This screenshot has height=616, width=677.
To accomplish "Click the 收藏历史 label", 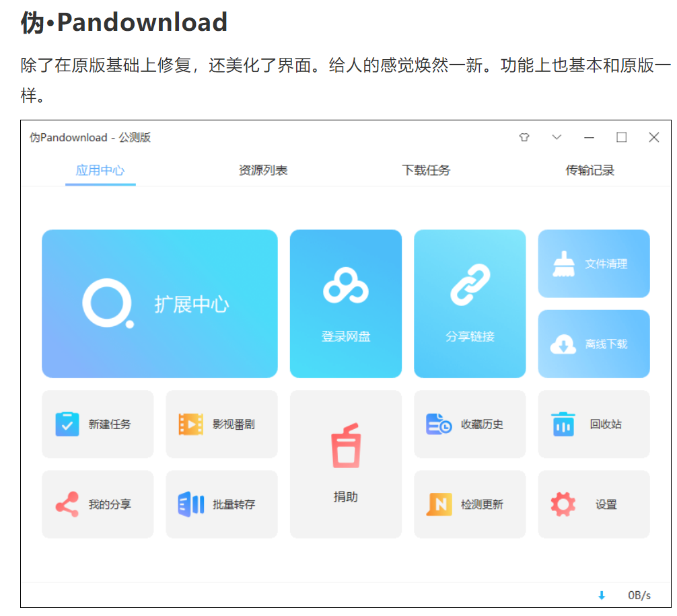I will (x=482, y=424).
